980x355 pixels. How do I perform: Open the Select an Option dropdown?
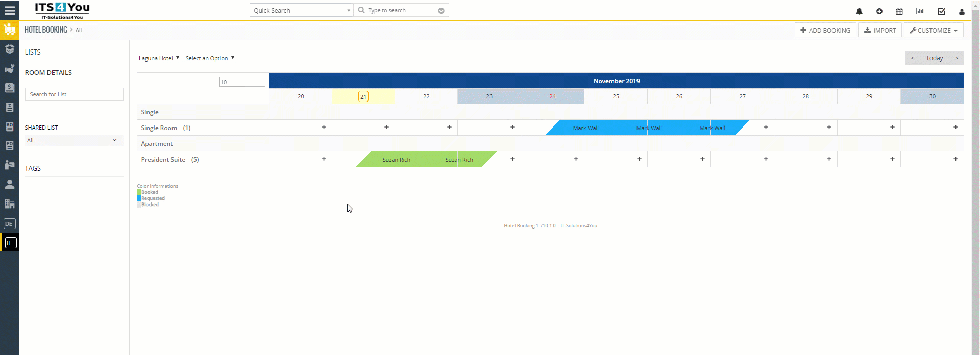pos(210,58)
